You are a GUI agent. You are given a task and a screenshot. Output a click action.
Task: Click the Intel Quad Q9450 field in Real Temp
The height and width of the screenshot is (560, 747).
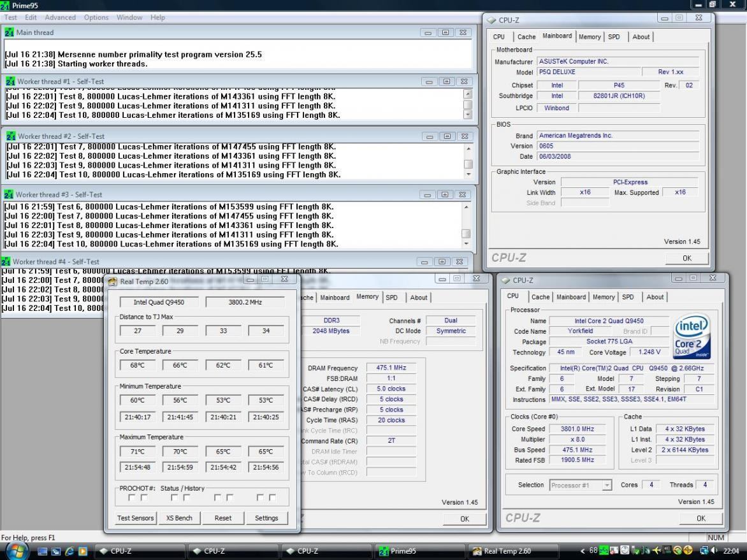pyautogui.click(x=159, y=302)
